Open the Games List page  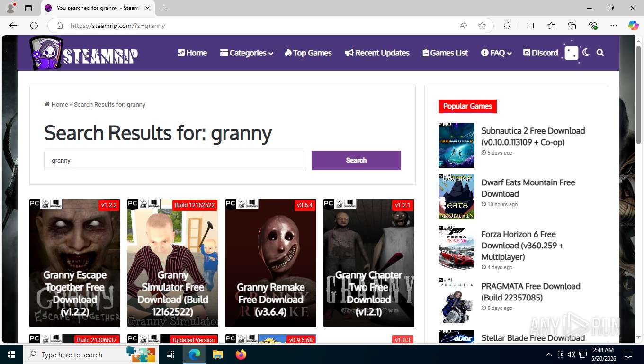pos(445,53)
